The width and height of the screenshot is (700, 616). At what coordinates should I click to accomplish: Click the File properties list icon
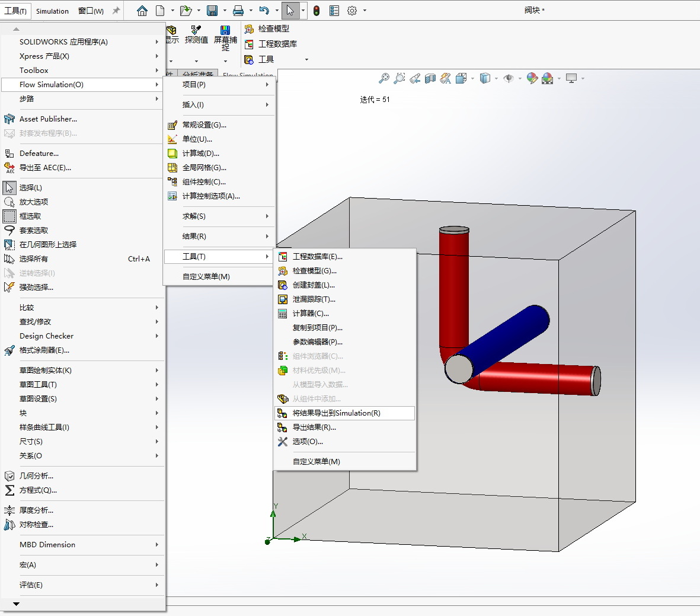coord(334,11)
